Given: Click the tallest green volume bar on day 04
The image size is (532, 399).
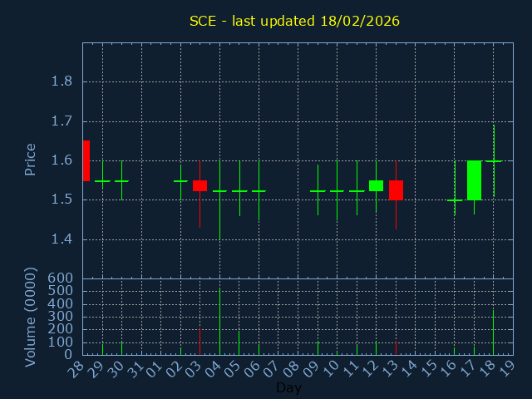Looking at the screenshot, I should [219, 321].
